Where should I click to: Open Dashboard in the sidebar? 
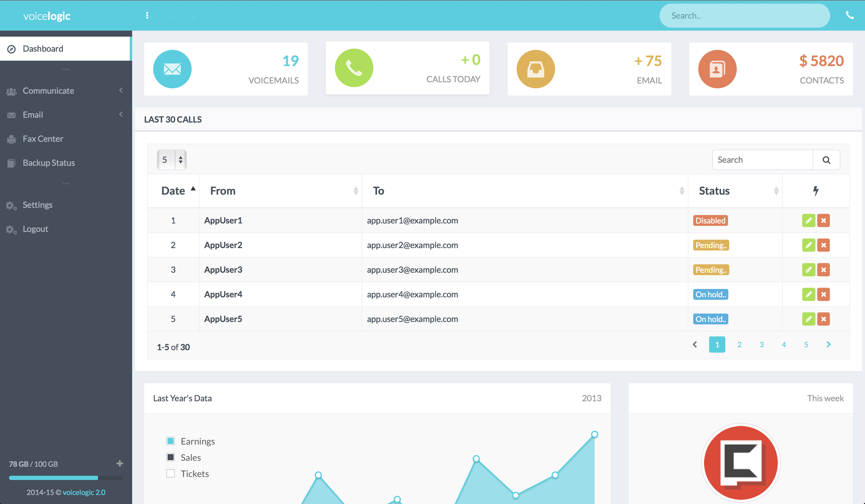pyautogui.click(x=65, y=49)
